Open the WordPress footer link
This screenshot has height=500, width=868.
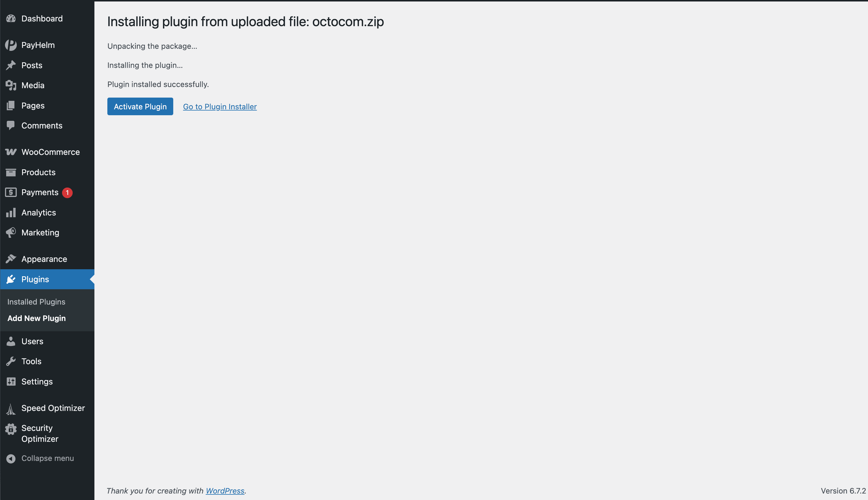click(225, 491)
